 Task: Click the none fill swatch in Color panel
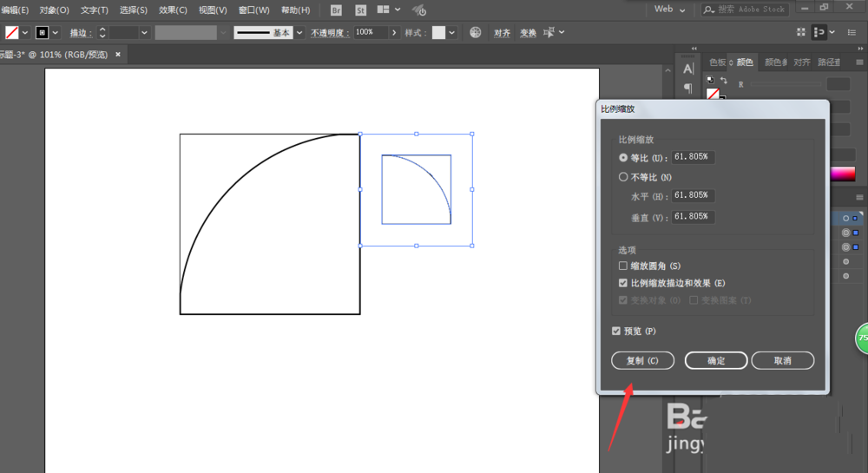(x=713, y=94)
